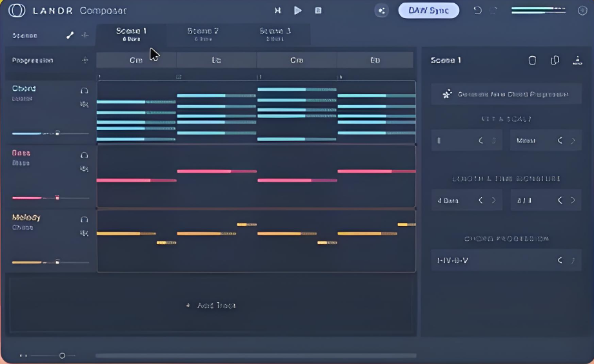Jump playback to the start
The height and width of the screenshot is (364, 594).
coord(278,10)
